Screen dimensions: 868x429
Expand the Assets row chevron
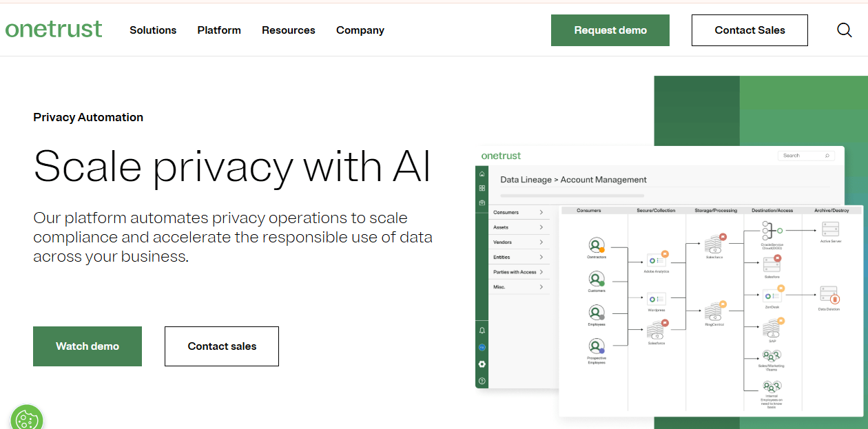(541, 227)
